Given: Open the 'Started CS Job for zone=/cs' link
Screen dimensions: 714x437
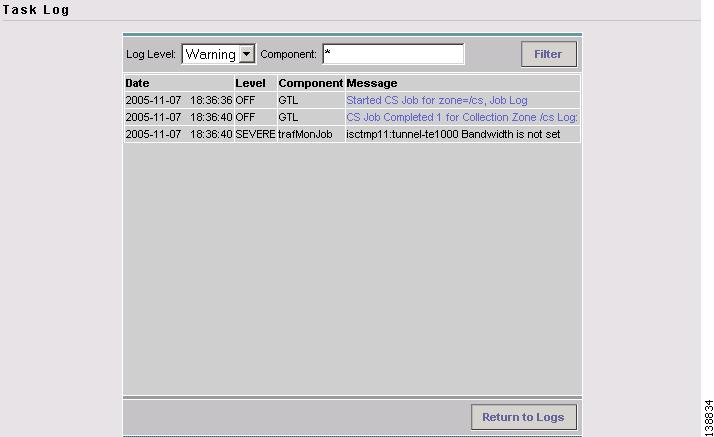Looking at the screenshot, I should coord(437,100).
